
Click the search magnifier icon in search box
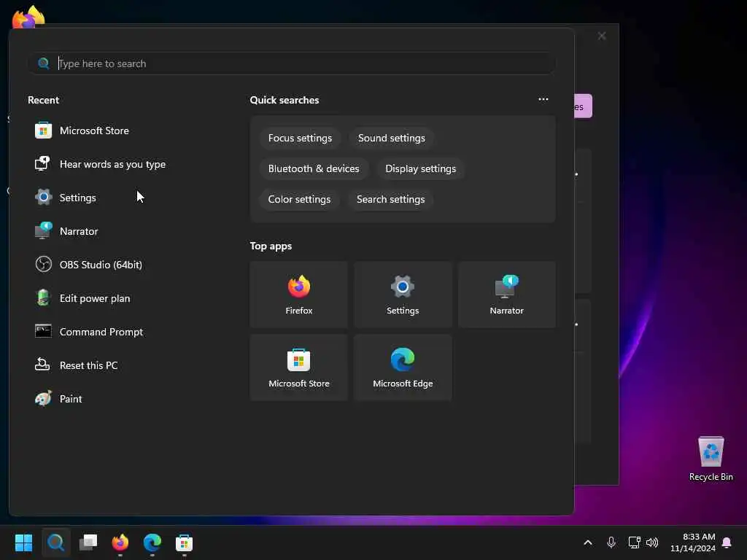coord(43,63)
